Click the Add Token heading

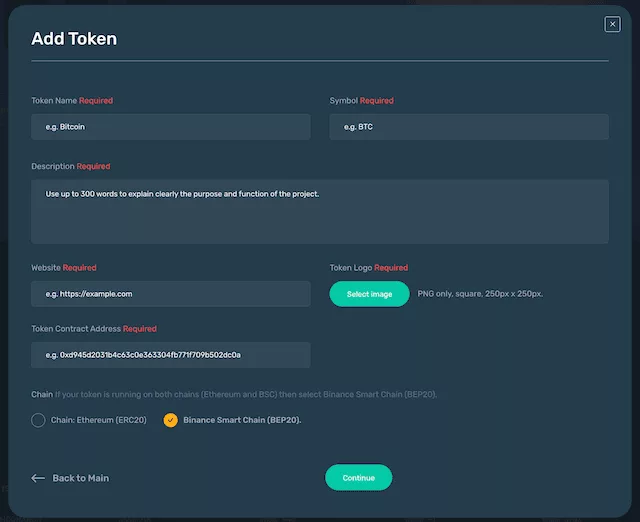(74, 39)
